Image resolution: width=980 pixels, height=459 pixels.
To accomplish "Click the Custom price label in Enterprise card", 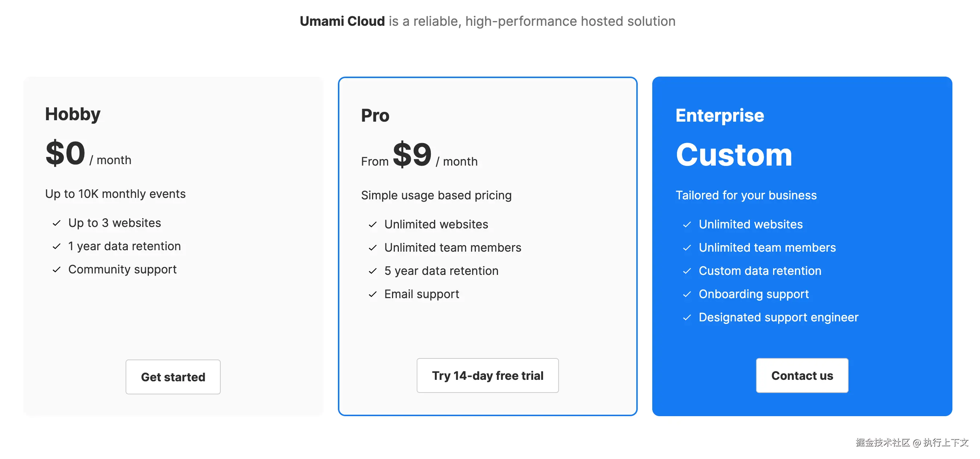I will [x=734, y=155].
